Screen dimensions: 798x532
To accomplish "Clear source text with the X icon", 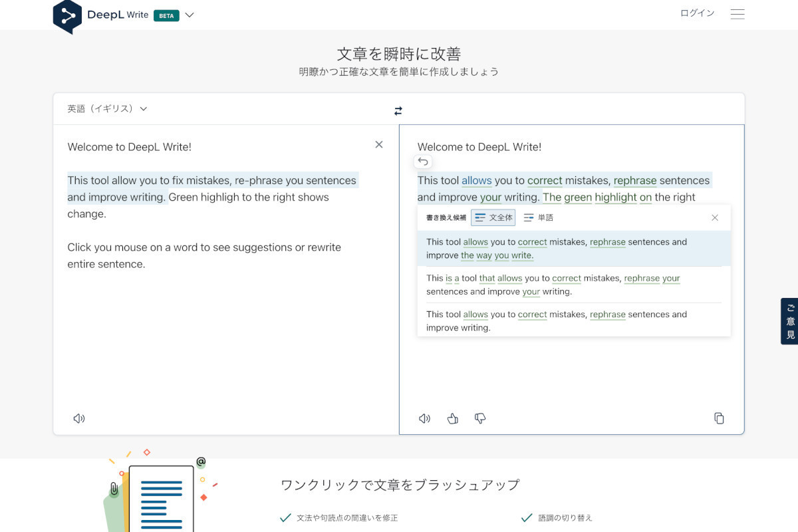I will coord(379,144).
